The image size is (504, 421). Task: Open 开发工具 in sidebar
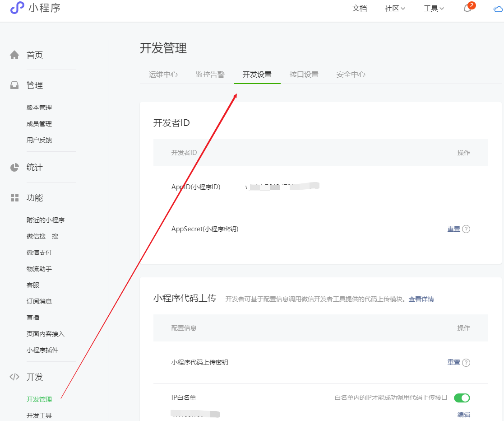[39, 416]
